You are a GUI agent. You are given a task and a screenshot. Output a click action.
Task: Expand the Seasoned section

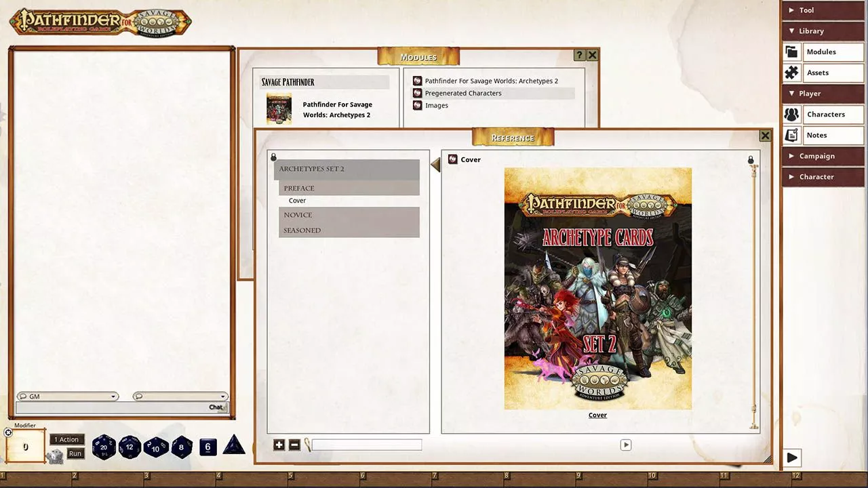coord(349,230)
